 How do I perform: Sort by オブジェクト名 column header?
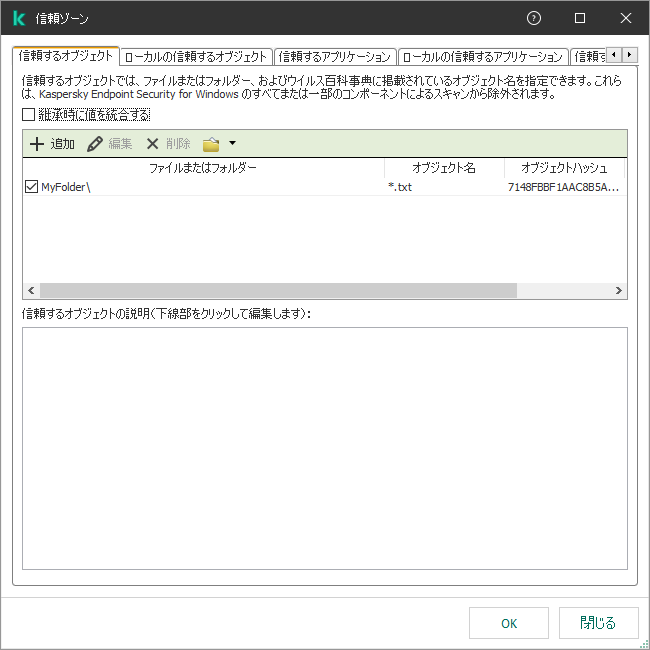(444, 168)
